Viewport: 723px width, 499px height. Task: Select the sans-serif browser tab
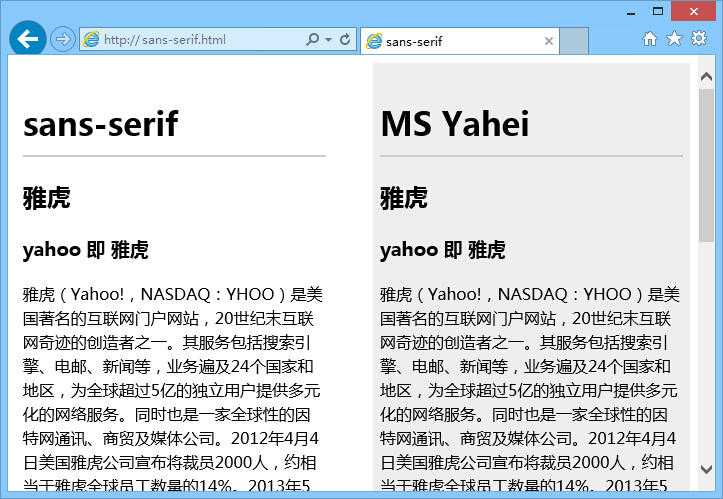460,41
